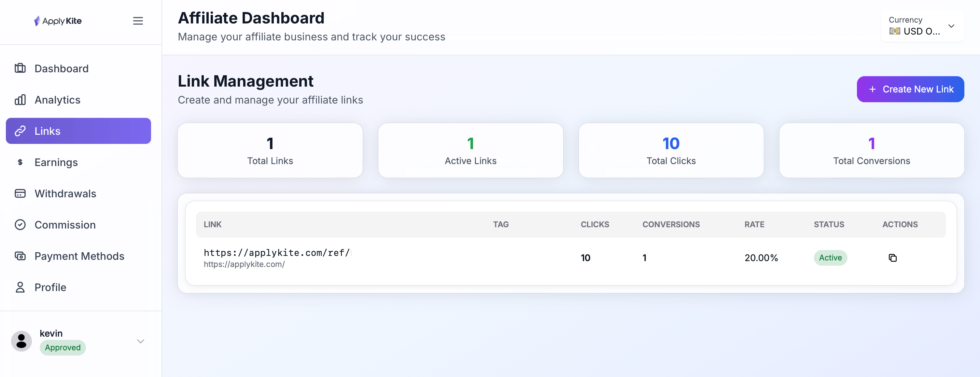This screenshot has width=980, height=377.
Task: Open the Withdrawals section
Action: point(65,194)
